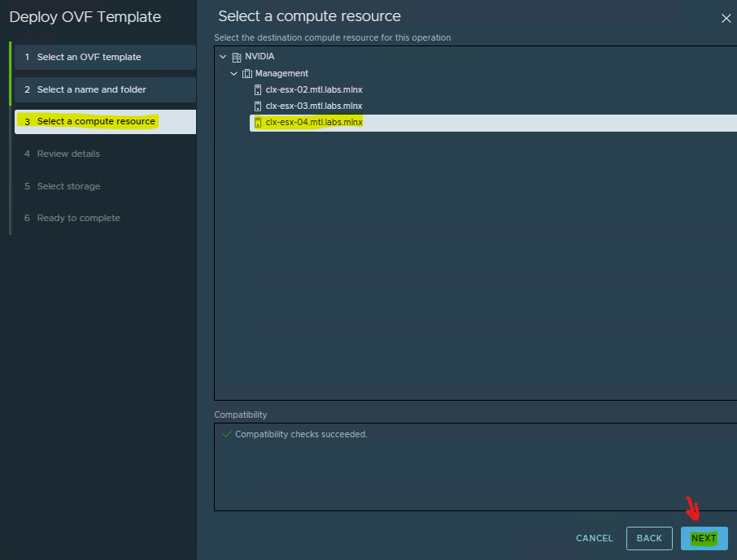
Task: Select the Management cluster label
Action: tap(281, 73)
